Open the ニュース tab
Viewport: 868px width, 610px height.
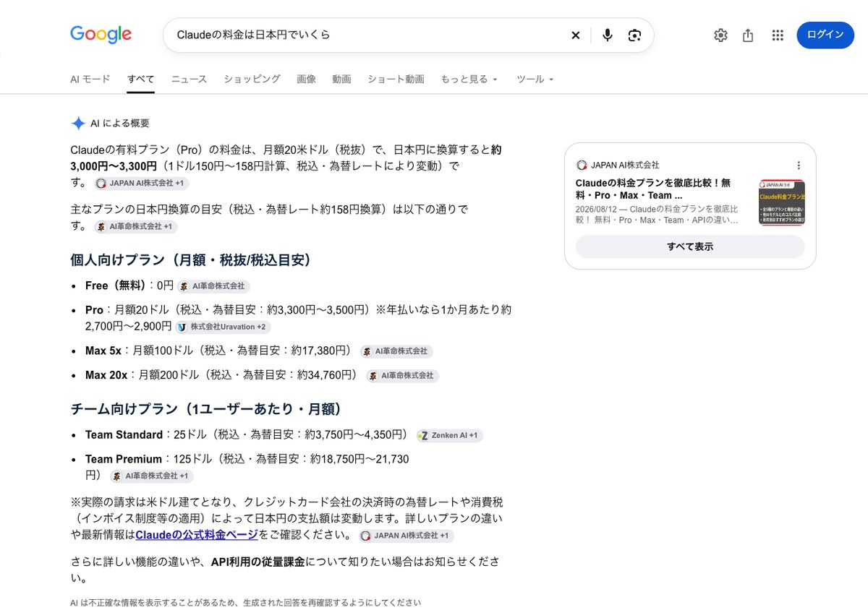[189, 80]
